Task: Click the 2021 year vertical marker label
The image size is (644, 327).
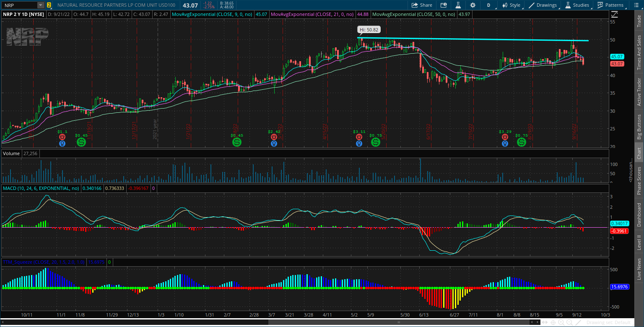Action: (155, 129)
